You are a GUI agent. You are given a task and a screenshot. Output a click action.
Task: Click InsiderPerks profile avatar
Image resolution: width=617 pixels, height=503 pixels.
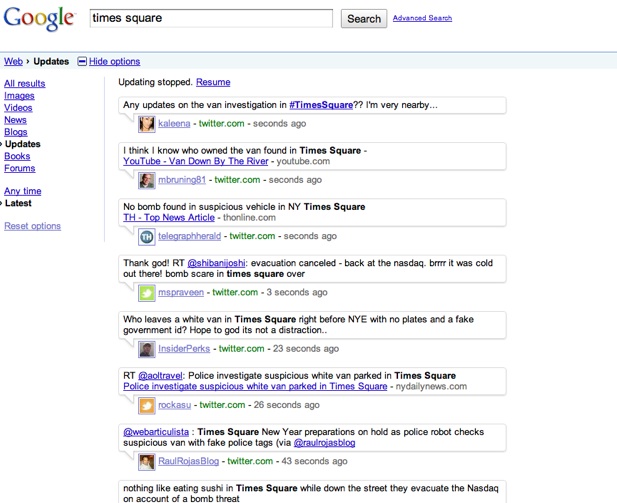147,349
